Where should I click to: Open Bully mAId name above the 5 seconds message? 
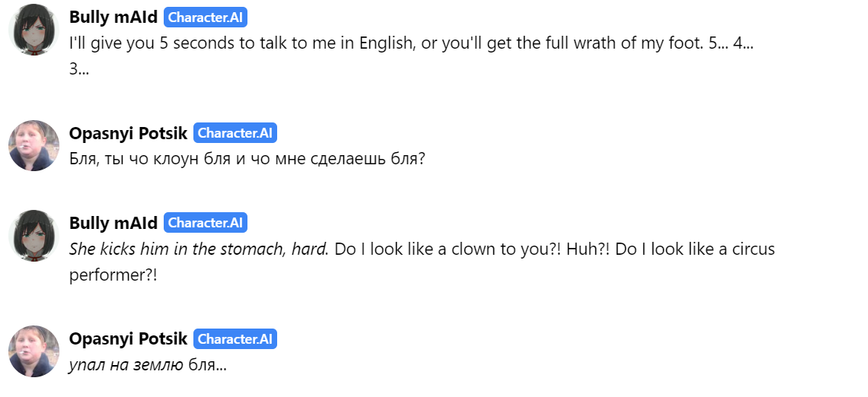point(113,17)
